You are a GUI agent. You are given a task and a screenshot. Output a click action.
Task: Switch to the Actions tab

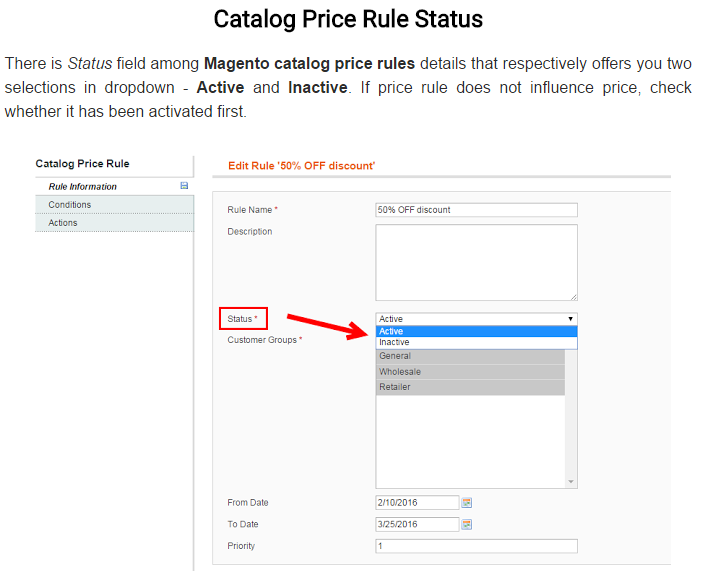click(63, 223)
